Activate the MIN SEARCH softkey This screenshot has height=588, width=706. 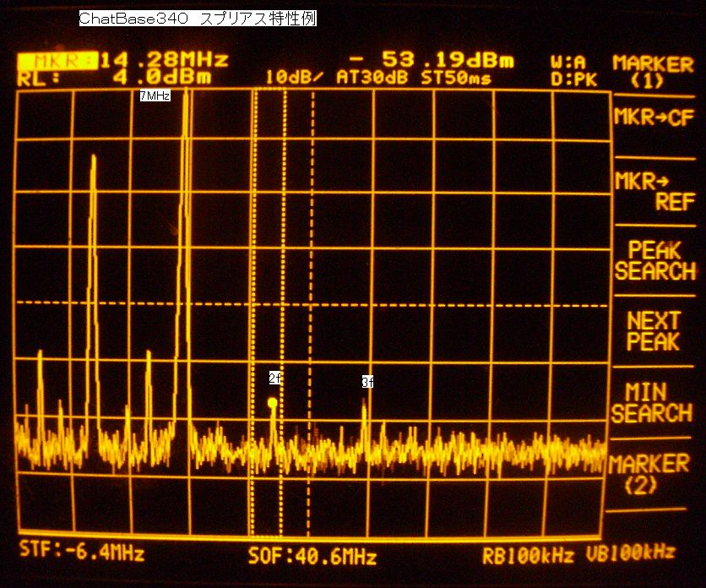pyautogui.click(x=651, y=403)
